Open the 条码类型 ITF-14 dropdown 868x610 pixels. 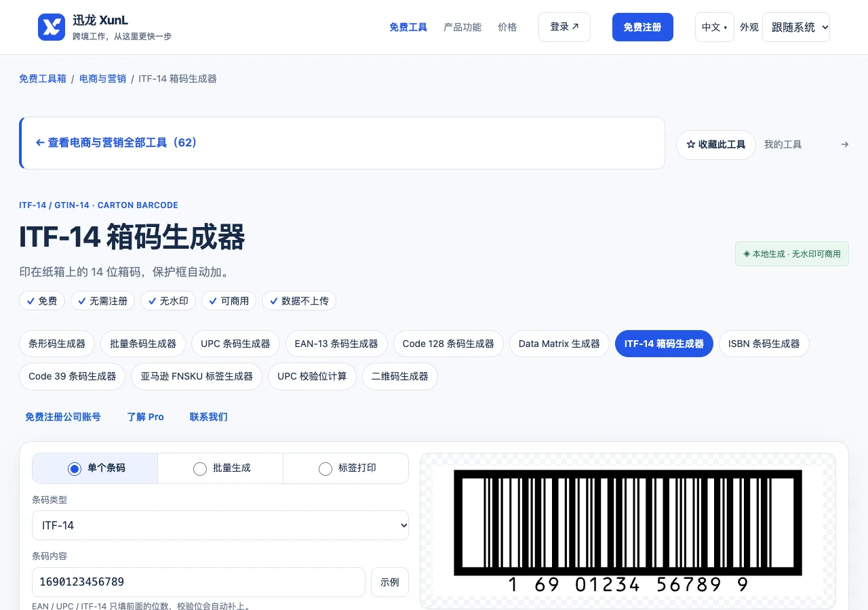[220, 525]
